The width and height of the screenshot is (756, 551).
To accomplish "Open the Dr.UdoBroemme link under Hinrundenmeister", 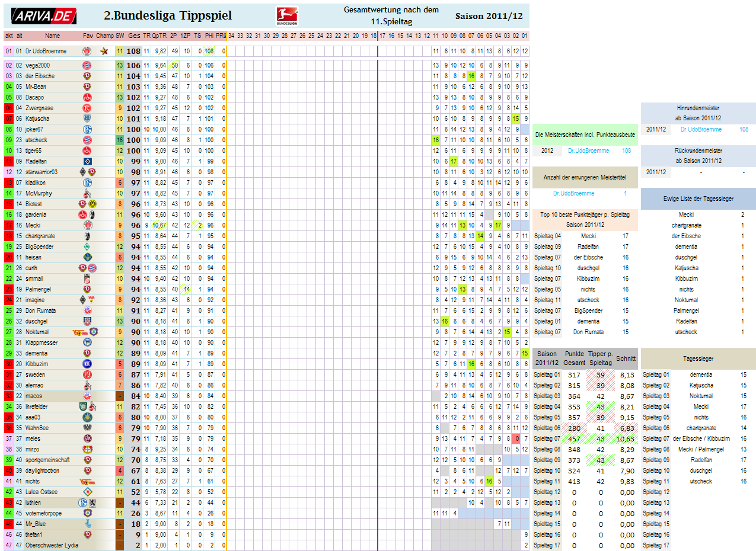I will click(x=701, y=129).
